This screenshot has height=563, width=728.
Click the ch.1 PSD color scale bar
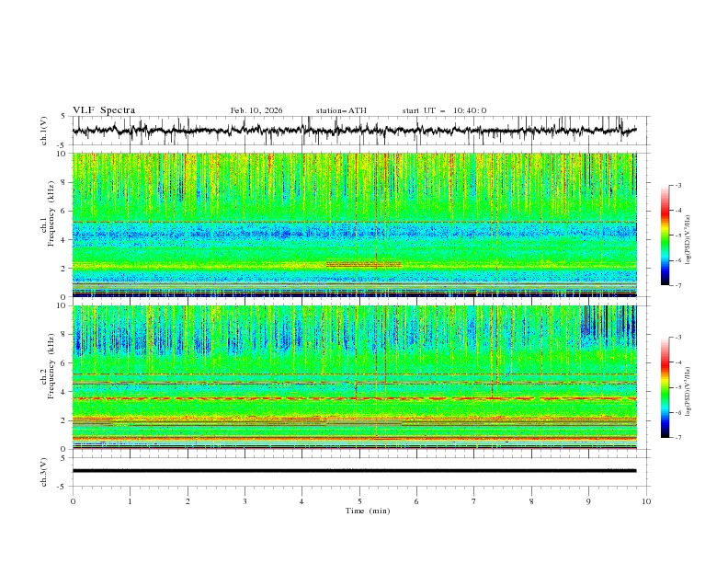point(665,236)
